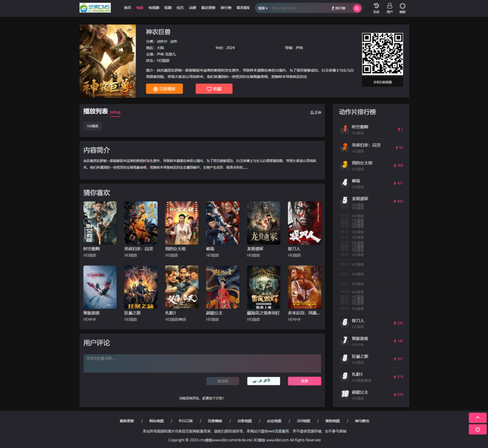Screen dimensions: 488x448
Task: Focus the movie name search field
Action: point(299,9)
